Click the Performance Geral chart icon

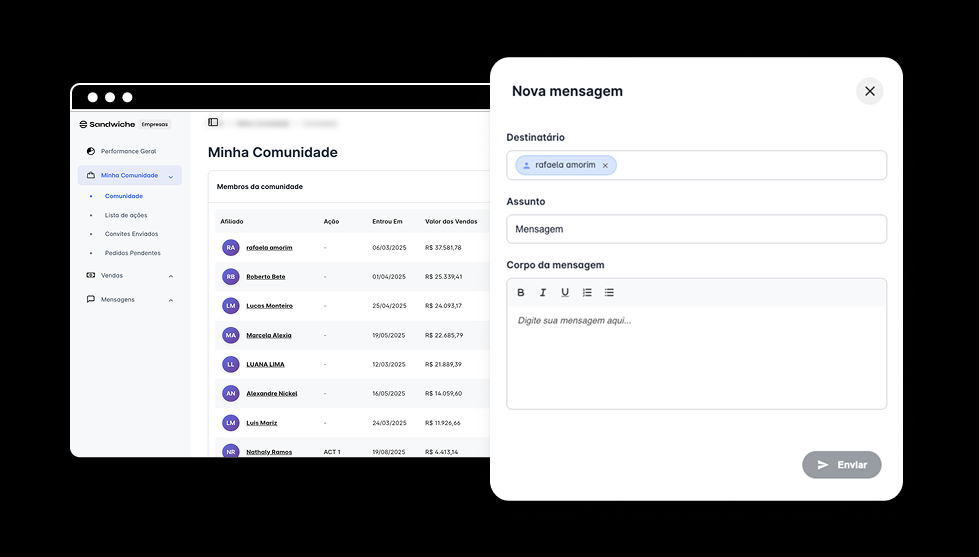click(x=91, y=151)
